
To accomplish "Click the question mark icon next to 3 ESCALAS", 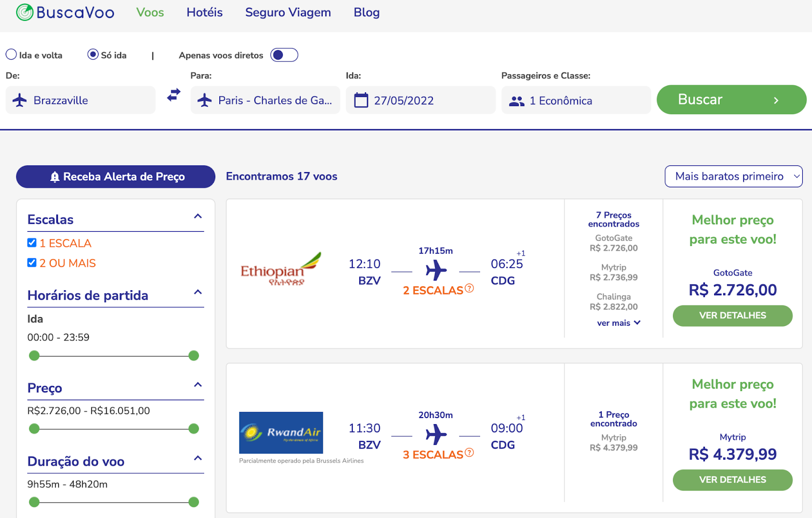I will pyautogui.click(x=468, y=453).
